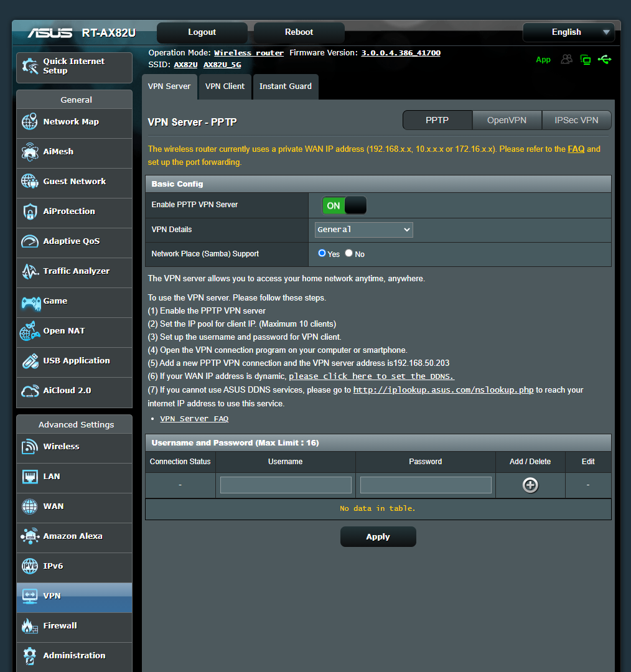This screenshot has height=672, width=631.
Task: Switch to the Instant Guard tab
Action: [286, 86]
